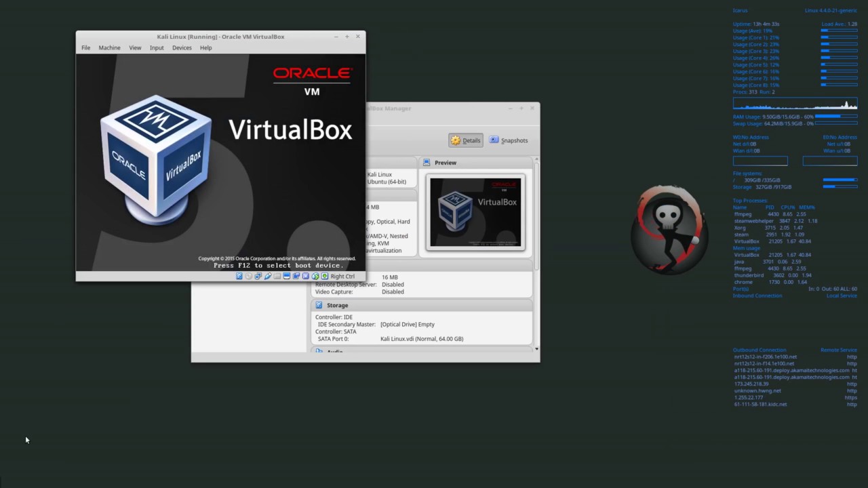Switch to Snapshots in VirtualBox Manager
Screen dimensions: 868x488
coord(509,140)
